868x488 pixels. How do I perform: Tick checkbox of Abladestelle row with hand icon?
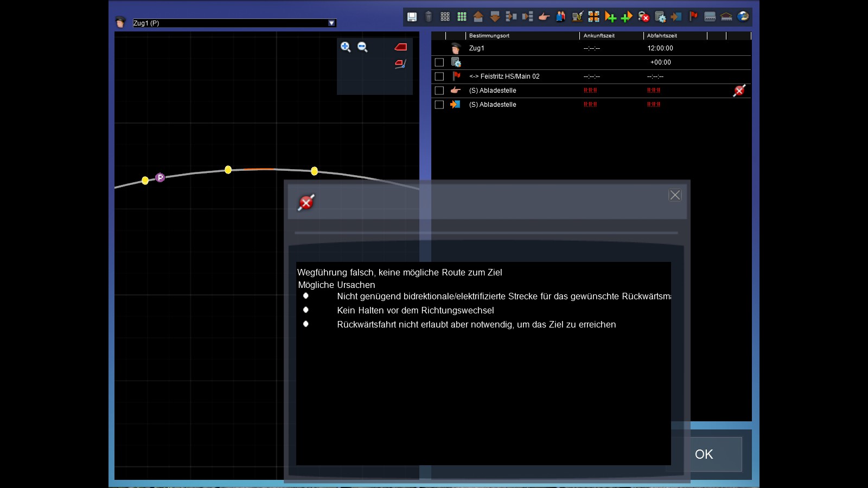click(439, 91)
